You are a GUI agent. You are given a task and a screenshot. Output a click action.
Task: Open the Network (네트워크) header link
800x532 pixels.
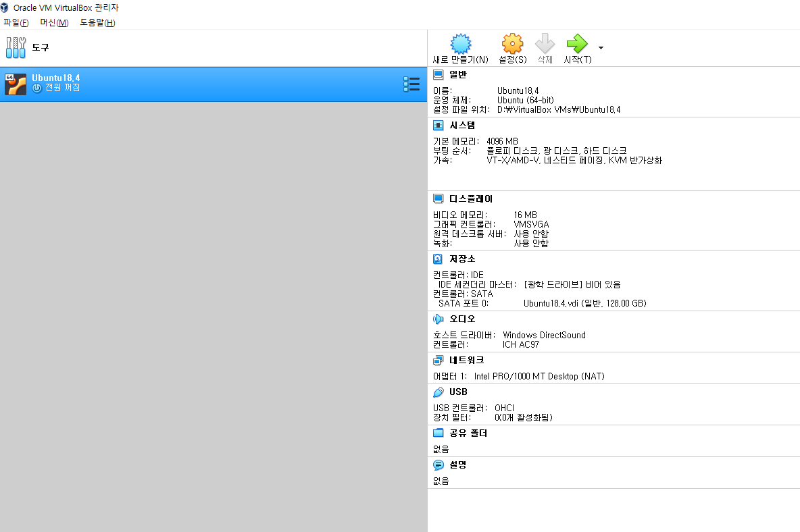(466, 360)
